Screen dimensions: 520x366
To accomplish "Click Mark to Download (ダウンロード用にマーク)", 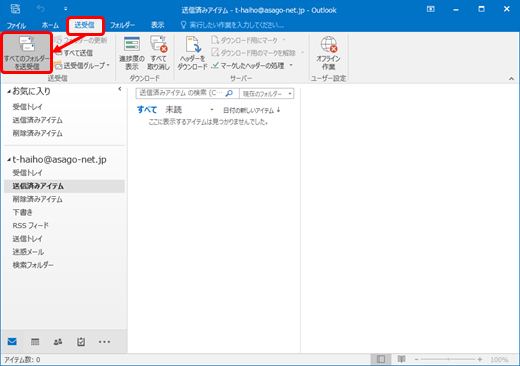I will (x=249, y=40).
